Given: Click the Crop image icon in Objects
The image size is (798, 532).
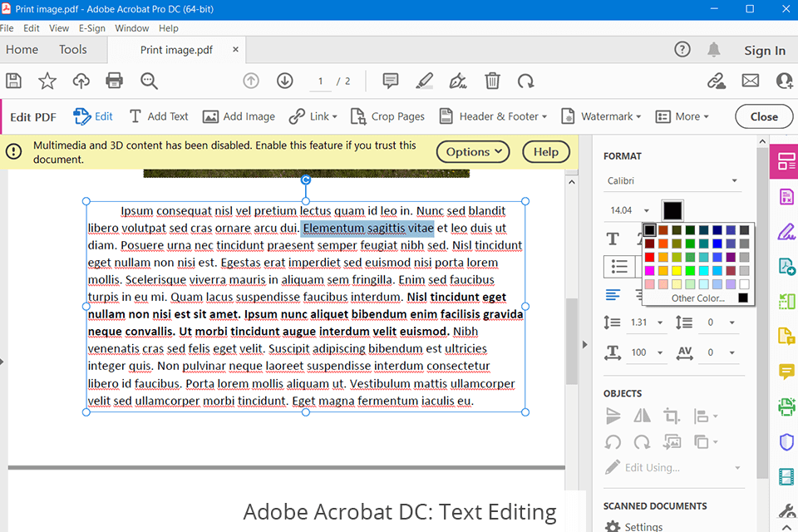Looking at the screenshot, I should [x=672, y=416].
